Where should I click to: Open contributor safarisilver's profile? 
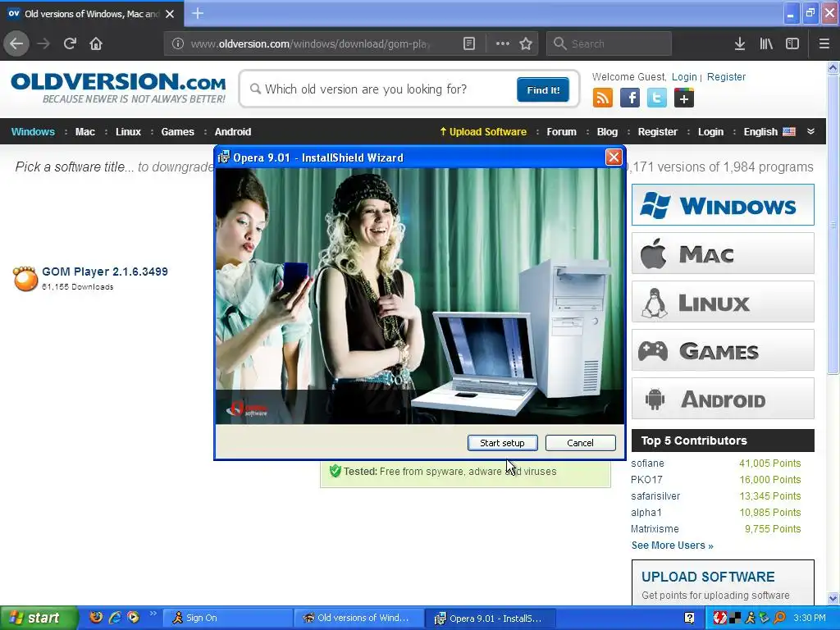pos(655,496)
